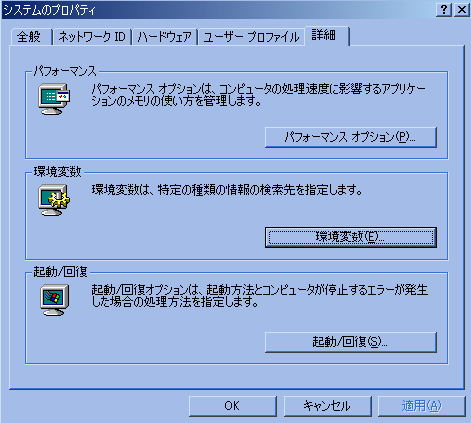This screenshot has height=423, width=471.
Task: Click the Environment Variables gear-monitor icon
Action: pyautogui.click(x=54, y=200)
